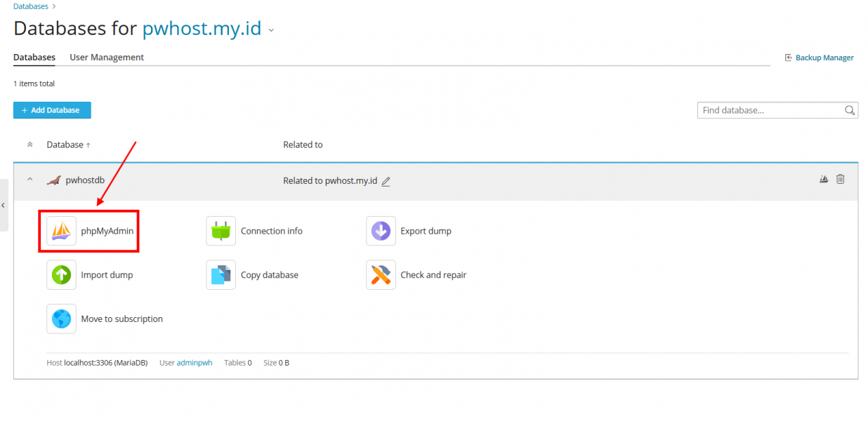Click the 'Host localhost:3306 (MariaDB)' text
868x421 pixels.
click(x=97, y=363)
